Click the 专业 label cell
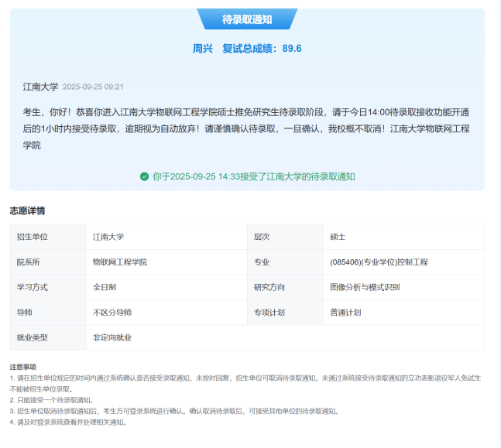 click(x=285, y=262)
